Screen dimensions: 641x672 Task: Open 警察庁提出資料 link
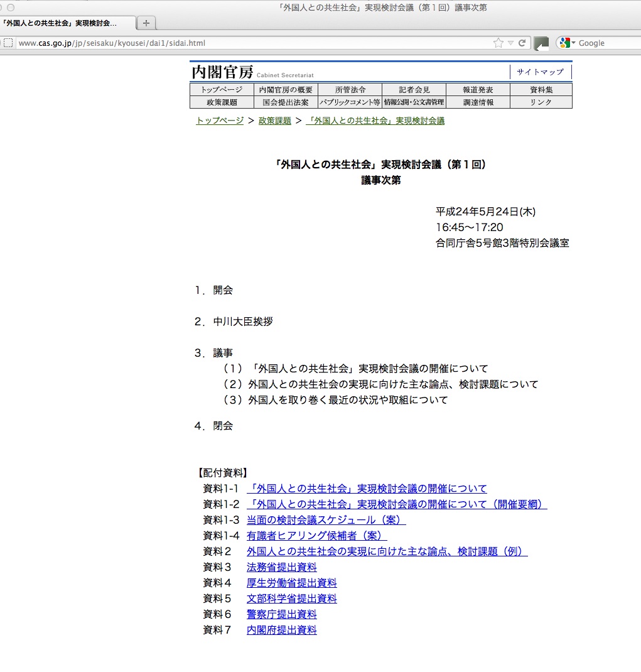281,614
